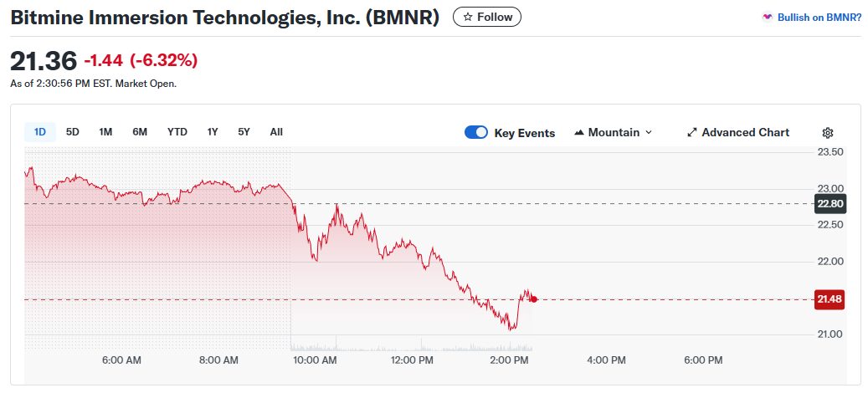Click the chart settings gear icon

click(x=828, y=133)
